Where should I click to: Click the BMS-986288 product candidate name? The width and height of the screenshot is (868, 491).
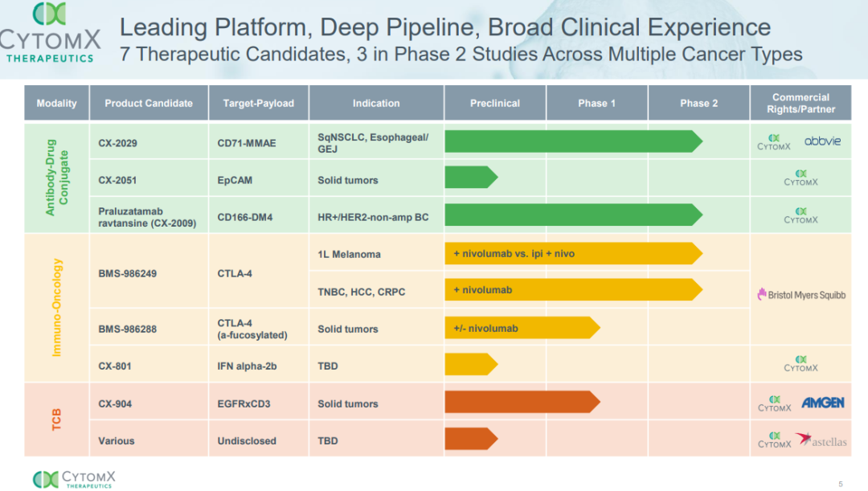coord(127,329)
